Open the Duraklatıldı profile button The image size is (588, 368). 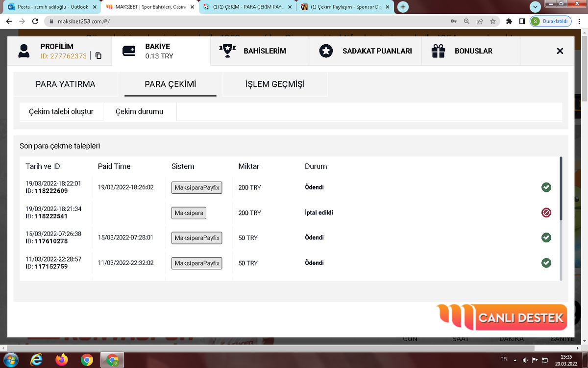[551, 22]
